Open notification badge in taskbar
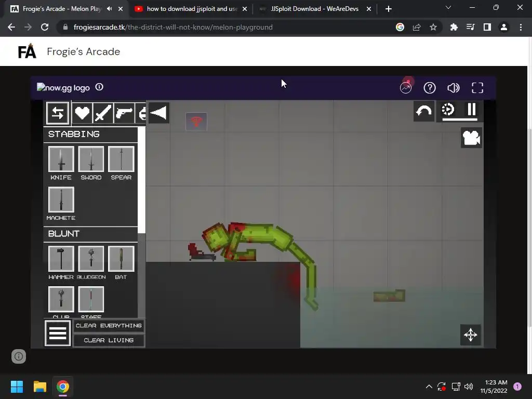Viewport: 532px width, 399px height. [517, 387]
